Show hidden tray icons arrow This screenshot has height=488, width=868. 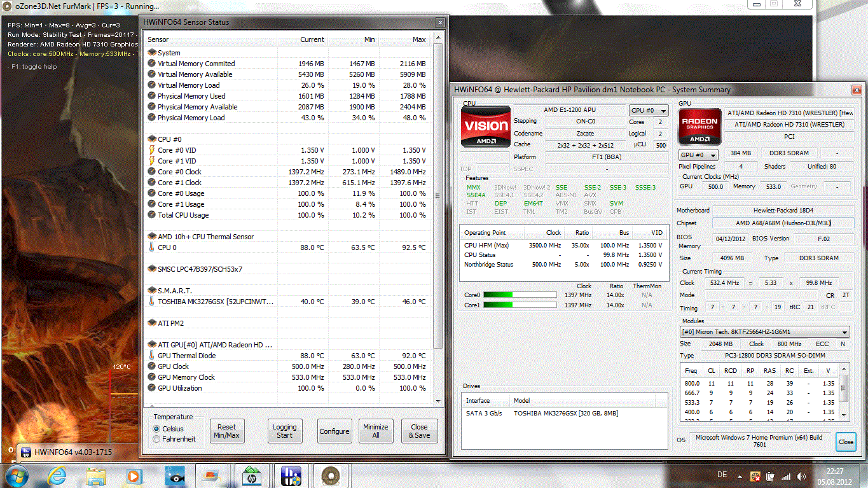coord(740,476)
